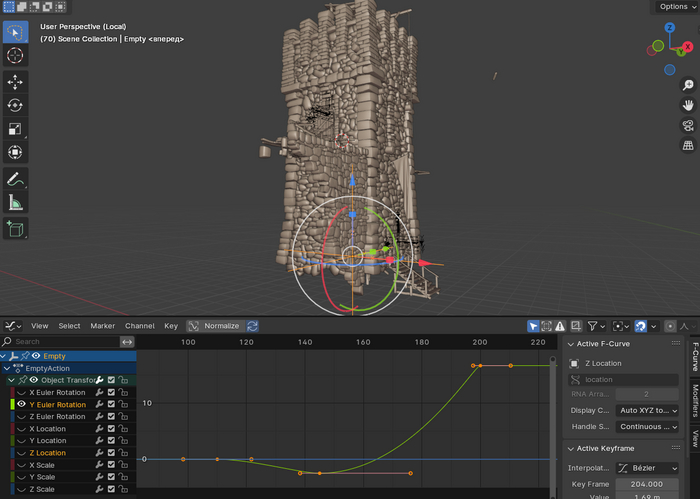
Task: Activate the Move tool
Action: (x=15, y=82)
